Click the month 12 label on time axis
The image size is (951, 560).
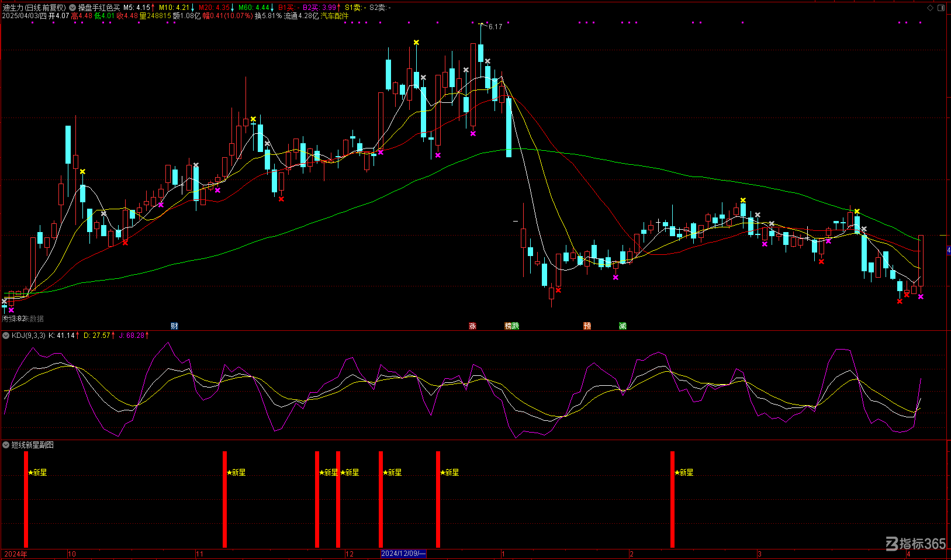(350, 554)
